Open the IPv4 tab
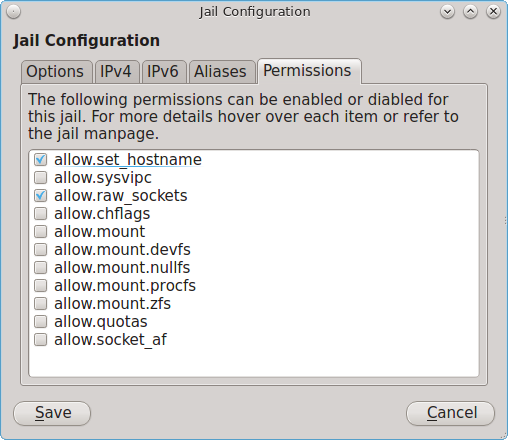 click(117, 72)
